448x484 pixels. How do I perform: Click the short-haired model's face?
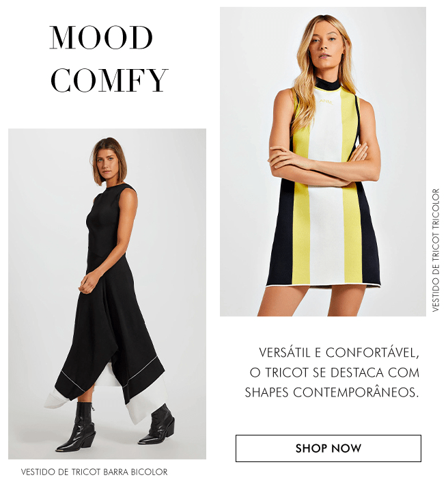pos(107,163)
